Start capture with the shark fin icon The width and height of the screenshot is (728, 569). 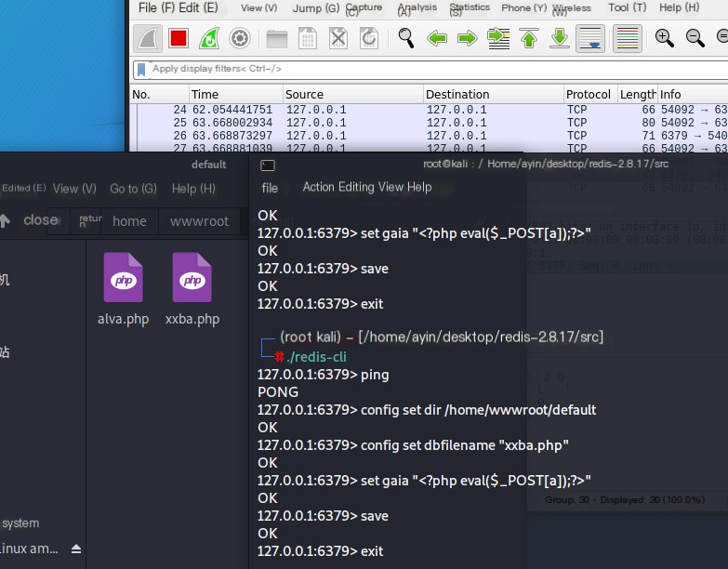click(x=148, y=38)
